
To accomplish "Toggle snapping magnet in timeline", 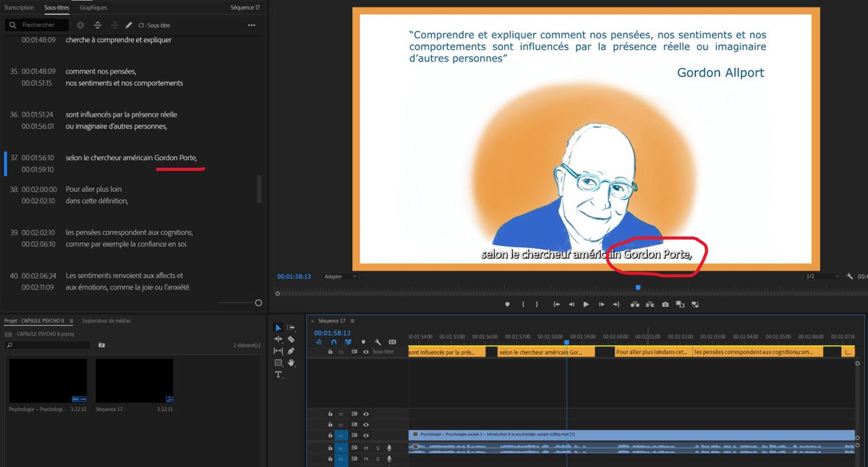I will [333, 342].
